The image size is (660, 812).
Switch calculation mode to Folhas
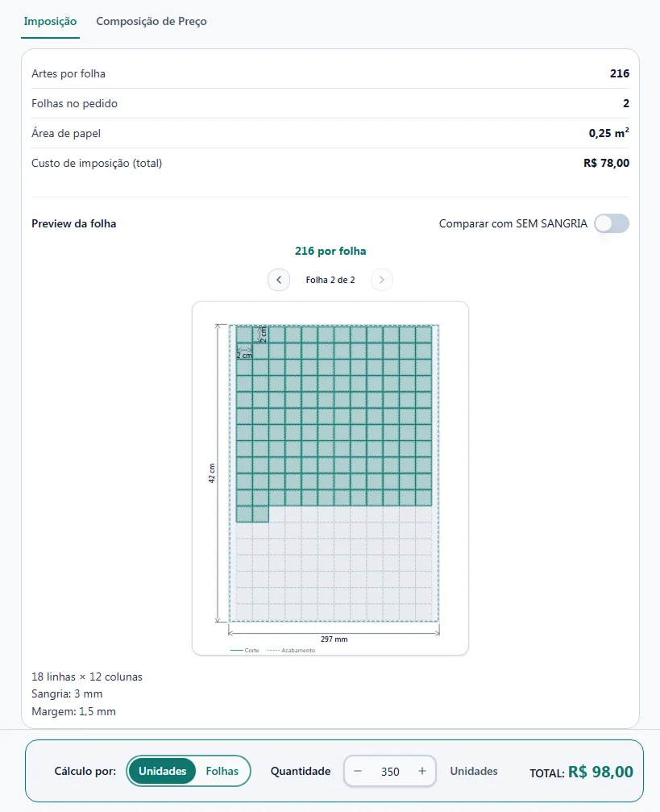coord(222,771)
